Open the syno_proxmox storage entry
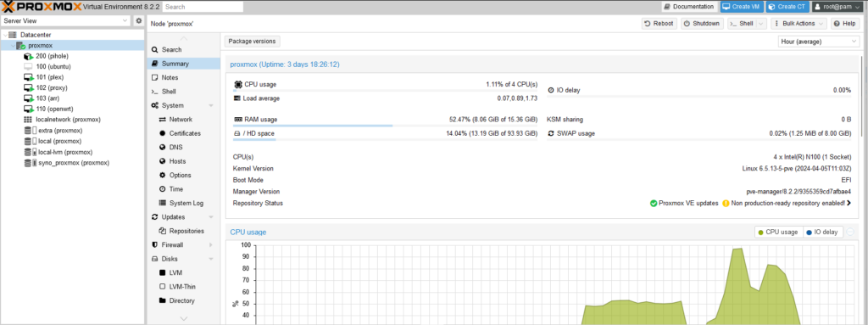 [x=66, y=163]
